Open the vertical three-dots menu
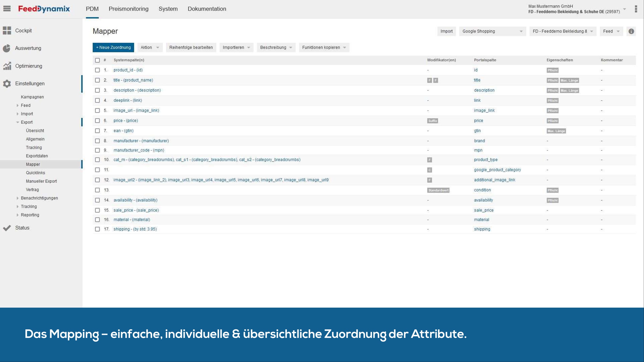Image resolution: width=644 pixels, height=362 pixels. click(x=636, y=9)
